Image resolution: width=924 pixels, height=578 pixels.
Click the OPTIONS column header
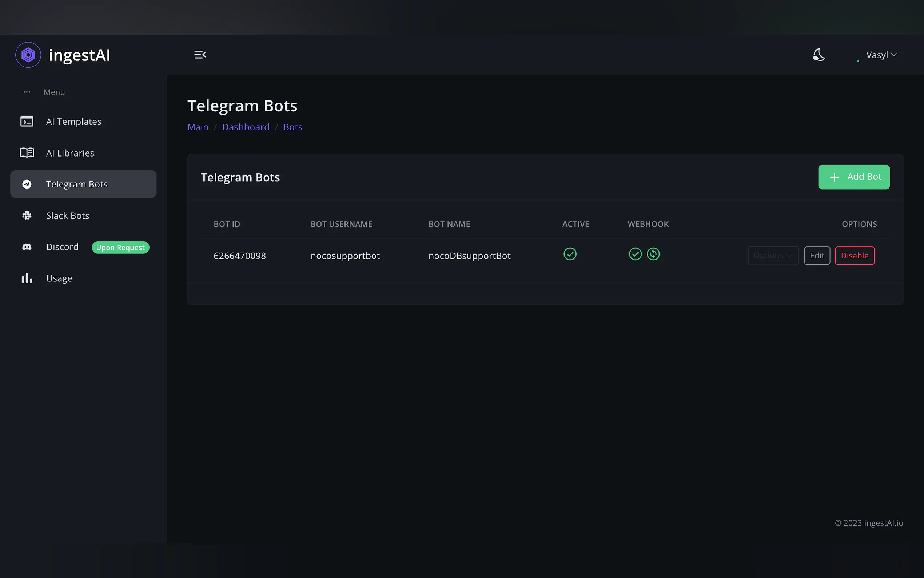click(x=860, y=224)
